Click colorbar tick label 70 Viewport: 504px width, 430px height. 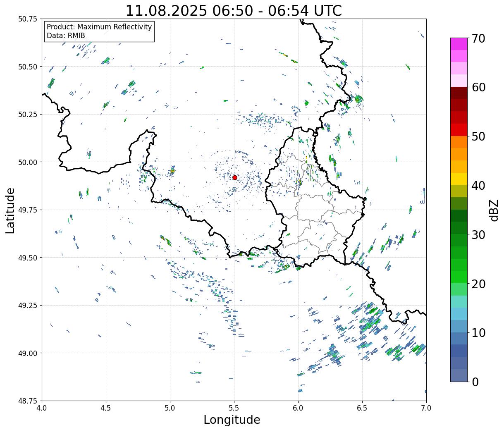point(478,38)
